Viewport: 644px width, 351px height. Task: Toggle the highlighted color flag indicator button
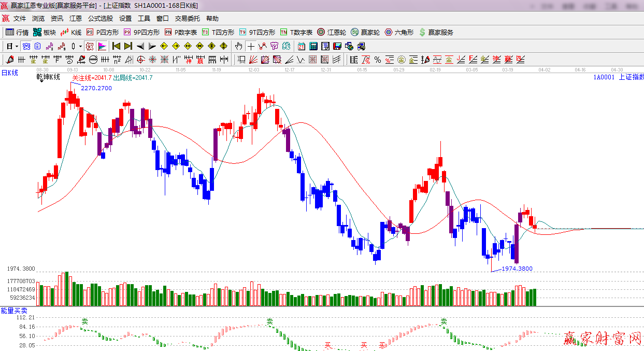click(102, 46)
